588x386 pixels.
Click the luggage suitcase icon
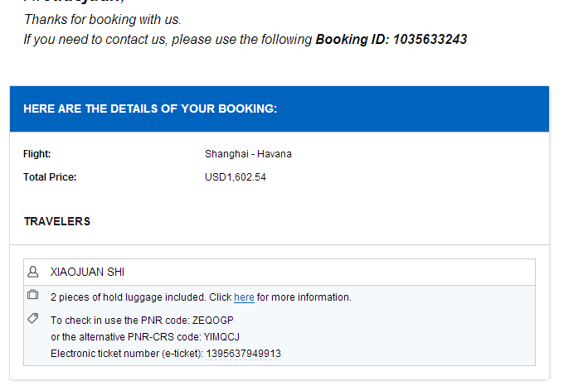[x=33, y=295]
